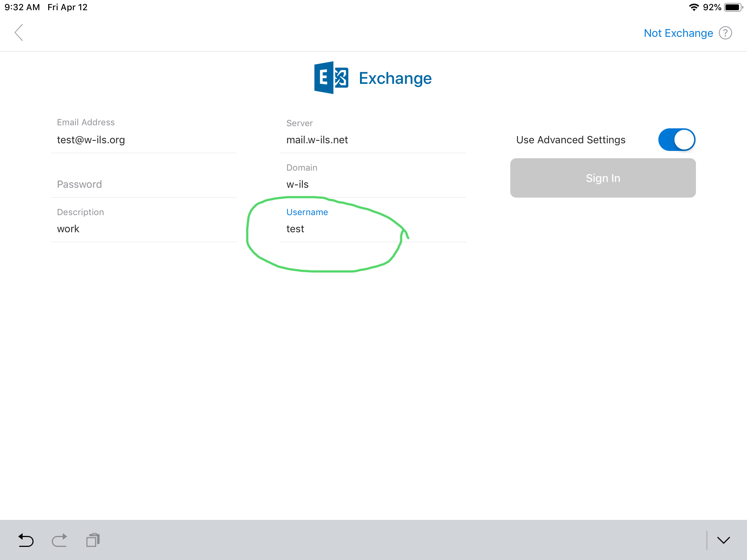Edit the Server field mail.w-ils.net
Screen dimensions: 747x560
pyautogui.click(x=373, y=140)
